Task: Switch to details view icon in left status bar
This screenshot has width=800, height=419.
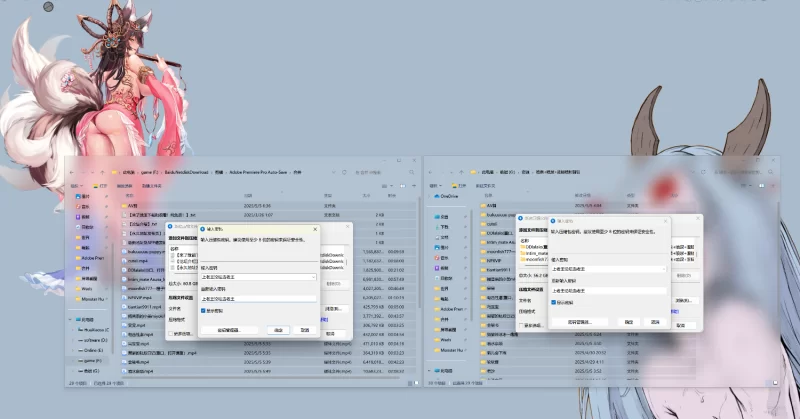Action: coord(410,383)
